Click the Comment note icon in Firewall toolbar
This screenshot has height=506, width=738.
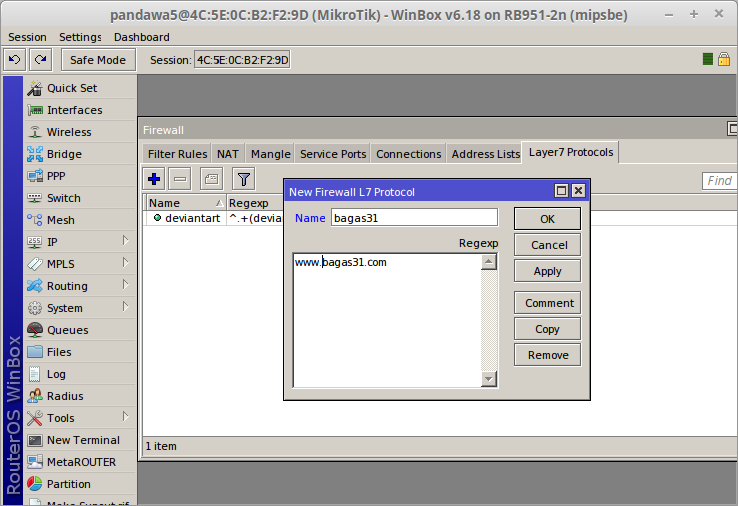[211, 179]
